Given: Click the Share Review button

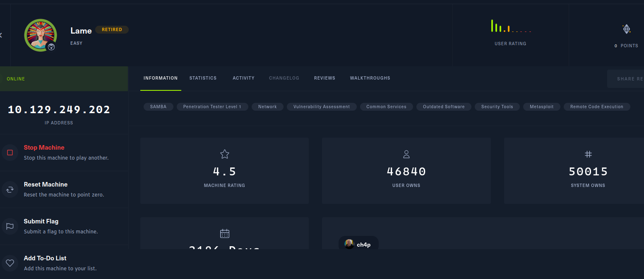Looking at the screenshot, I should pyautogui.click(x=625, y=79).
